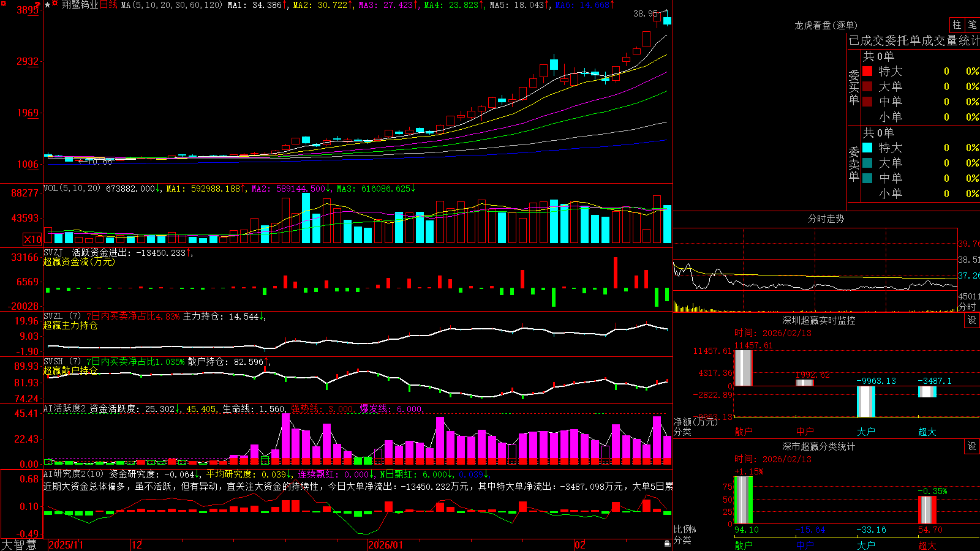Screen dimensions: 980x551
Task: Click the 日线 period label
Action: 108,5
